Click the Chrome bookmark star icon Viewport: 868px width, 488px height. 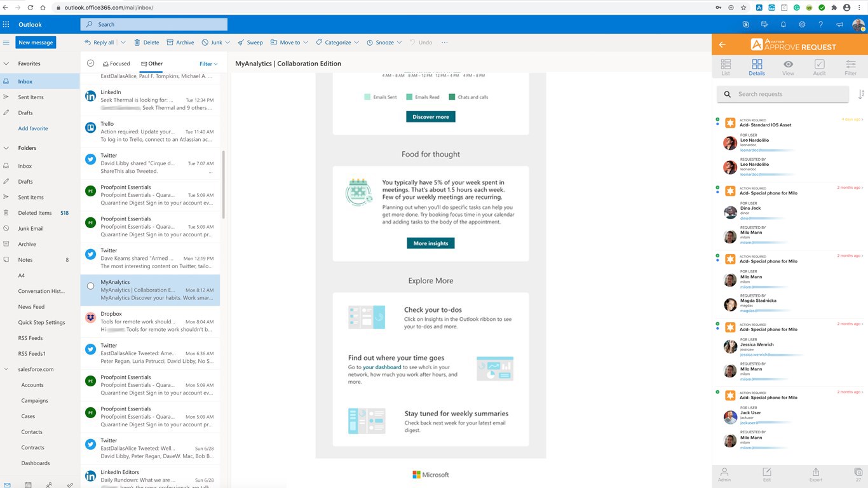[743, 8]
